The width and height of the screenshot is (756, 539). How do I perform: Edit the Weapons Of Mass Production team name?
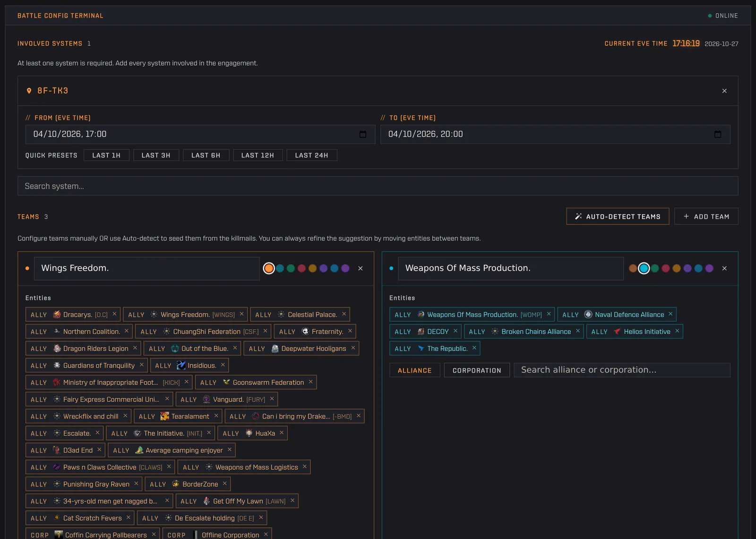(x=511, y=268)
